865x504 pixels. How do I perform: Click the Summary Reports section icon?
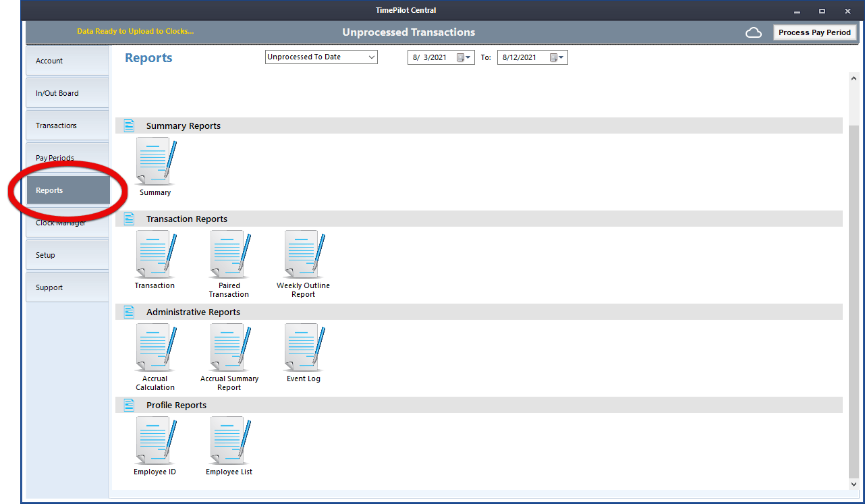pos(129,125)
